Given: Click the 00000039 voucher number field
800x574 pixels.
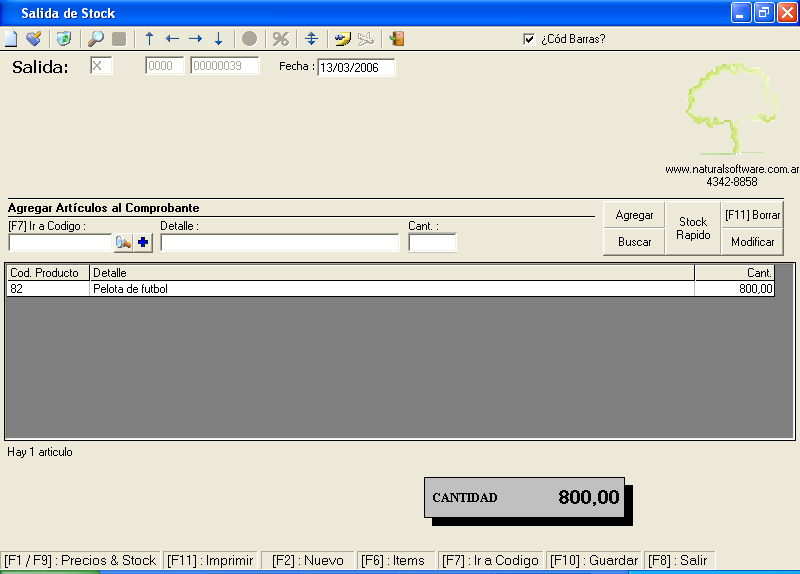Looking at the screenshot, I should [x=224, y=66].
